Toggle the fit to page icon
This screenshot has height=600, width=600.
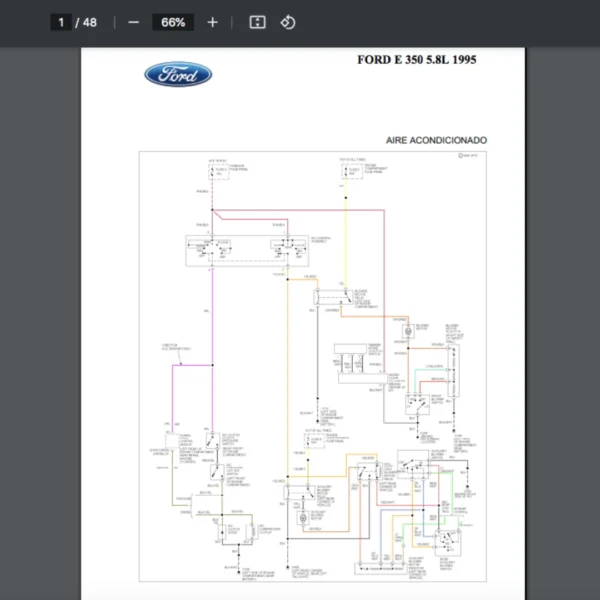click(257, 22)
